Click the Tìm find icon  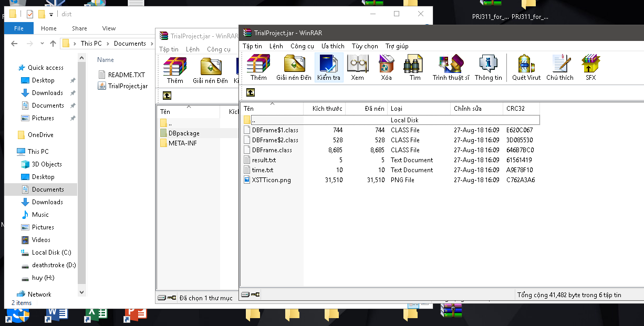click(415, 68)
